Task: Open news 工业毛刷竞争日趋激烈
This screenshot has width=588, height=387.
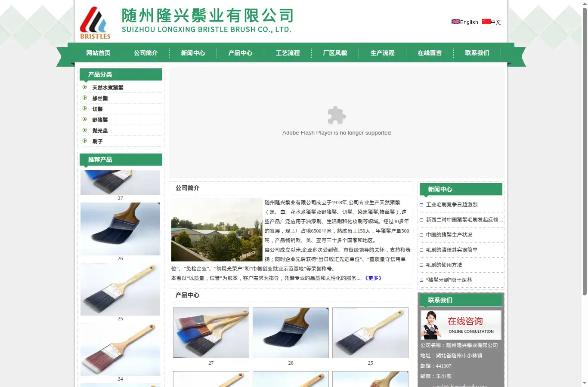Action: pos(452,205)
